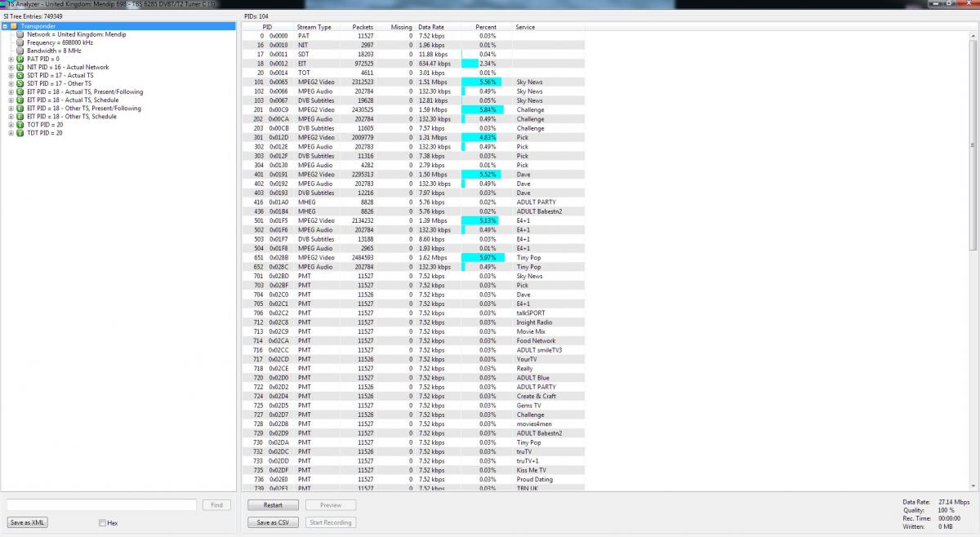
Task: Sort by the Percent column header
Action: pyautogui.click(x=486, y=27)
